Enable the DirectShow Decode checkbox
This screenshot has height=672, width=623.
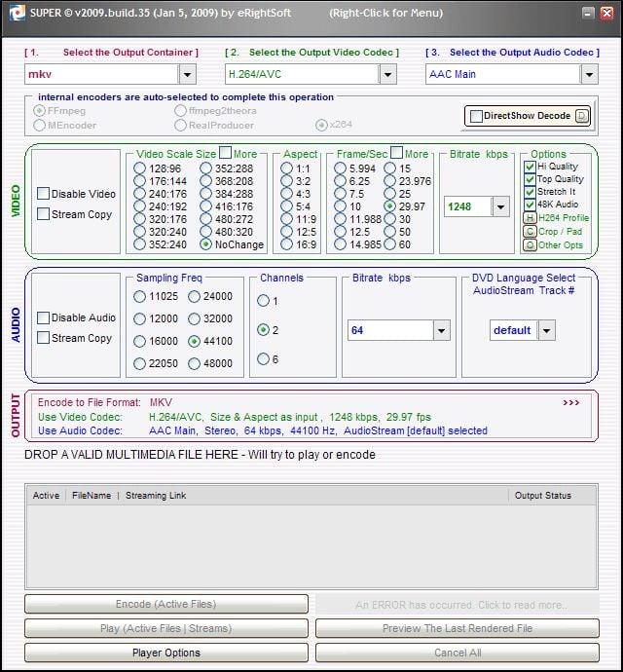476,116
